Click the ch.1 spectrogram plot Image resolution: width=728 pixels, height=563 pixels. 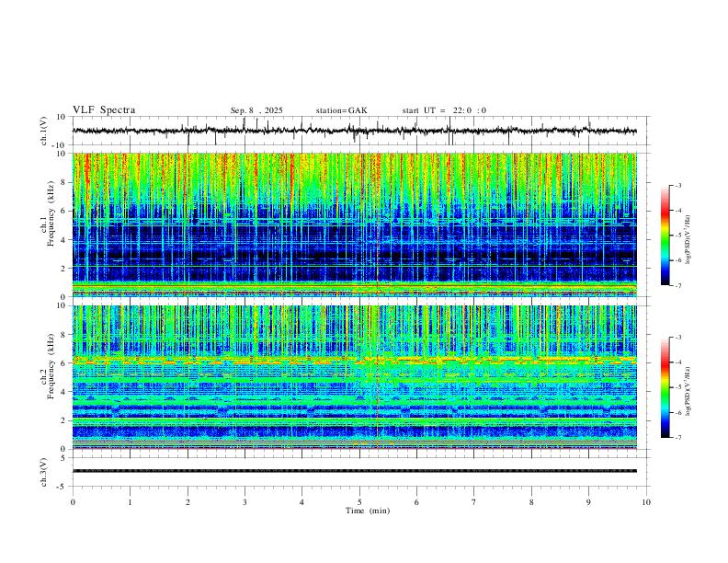tap(355, 224)
